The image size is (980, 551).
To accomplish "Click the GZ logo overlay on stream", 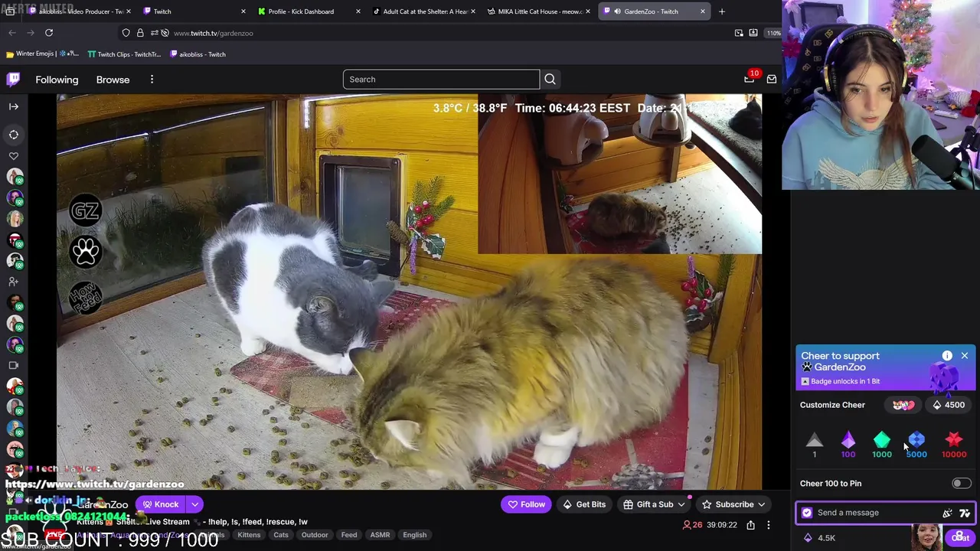I will 85,210.
